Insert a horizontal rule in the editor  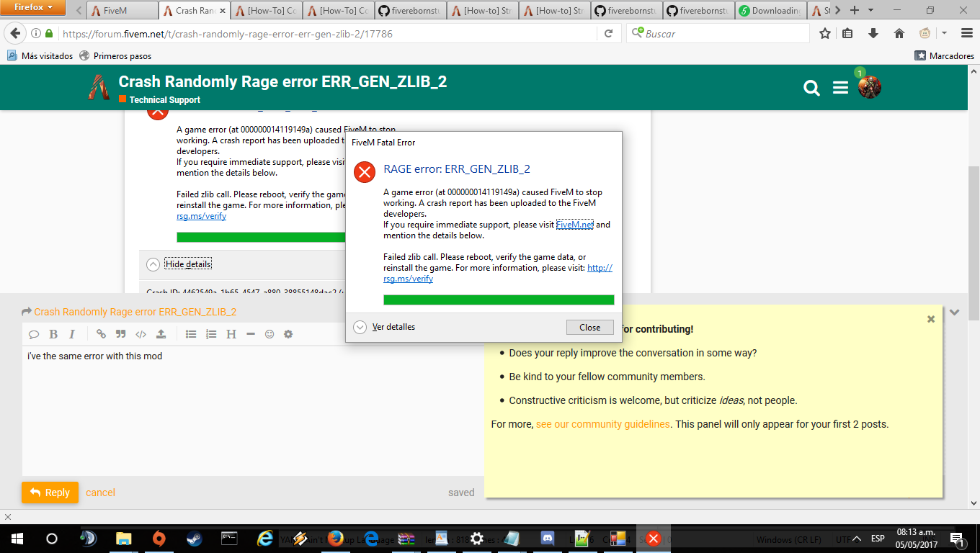coord(251,334)
